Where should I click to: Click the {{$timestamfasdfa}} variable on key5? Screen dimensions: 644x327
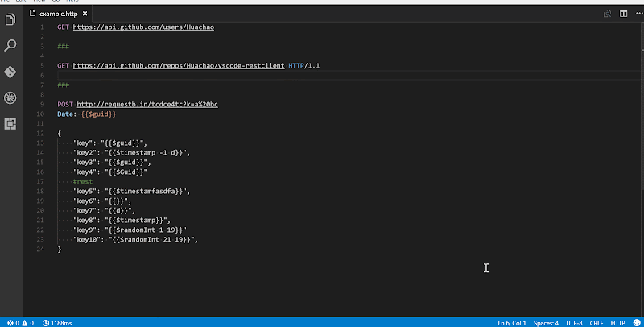click(146, 191)
